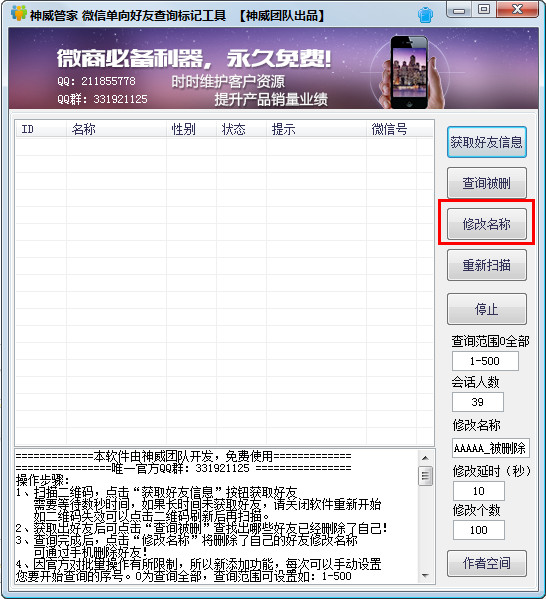Image resolution: width=546 pixels, height=599 pixels.
Task: Click the 修改延时 field showing 10
Action: (x=478, y=491)
